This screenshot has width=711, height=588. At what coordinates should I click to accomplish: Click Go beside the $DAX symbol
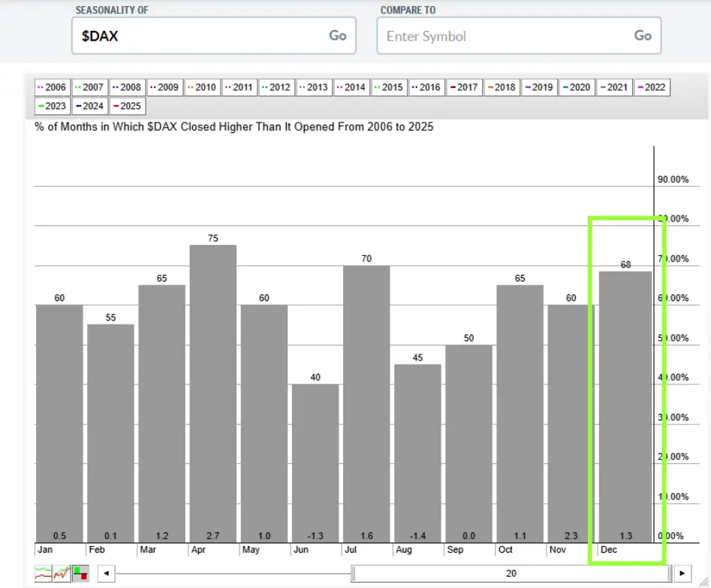(337, 35)
